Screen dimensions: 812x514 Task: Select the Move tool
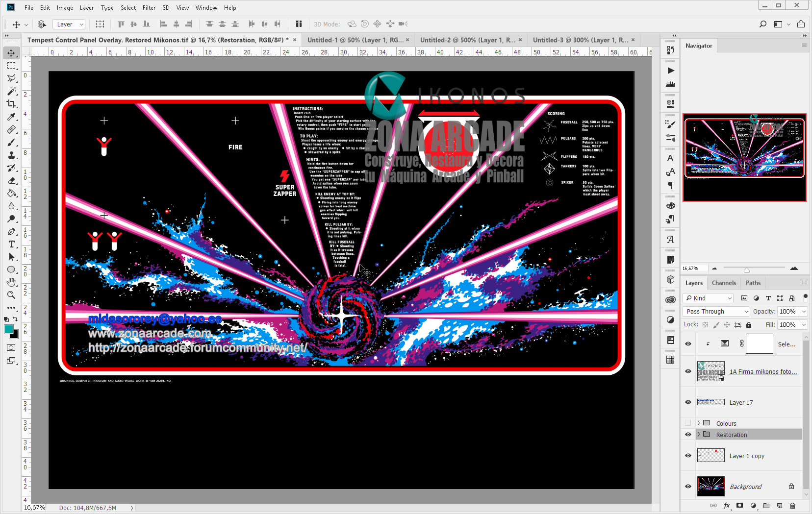(x=11, y=53)
